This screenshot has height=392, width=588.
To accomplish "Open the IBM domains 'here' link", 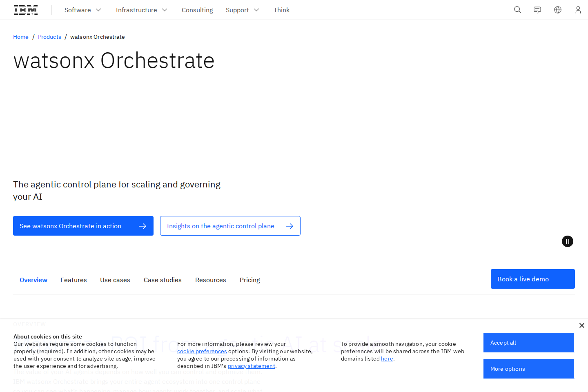I will [387, 359].
